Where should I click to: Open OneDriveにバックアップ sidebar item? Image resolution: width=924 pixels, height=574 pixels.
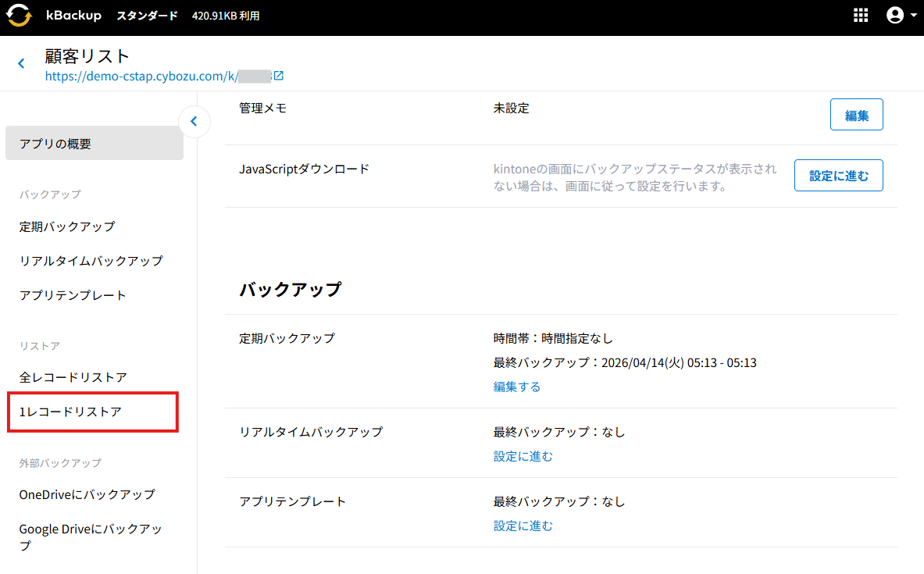87,494
